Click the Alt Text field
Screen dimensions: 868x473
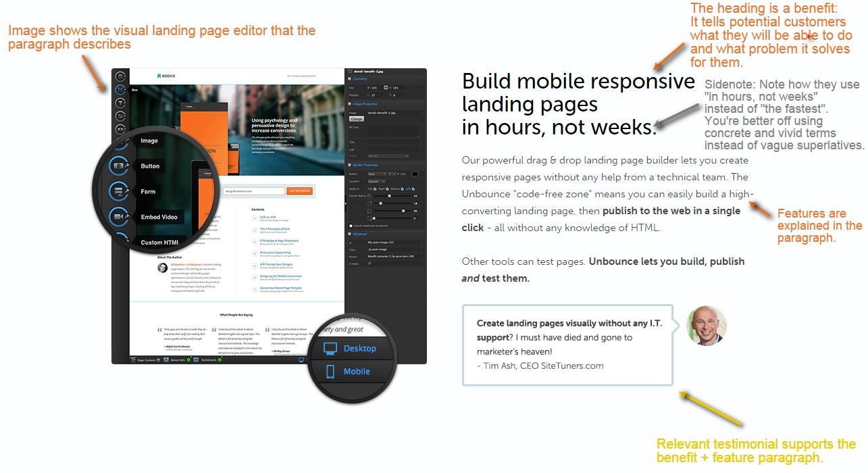[x=393, y=131]
